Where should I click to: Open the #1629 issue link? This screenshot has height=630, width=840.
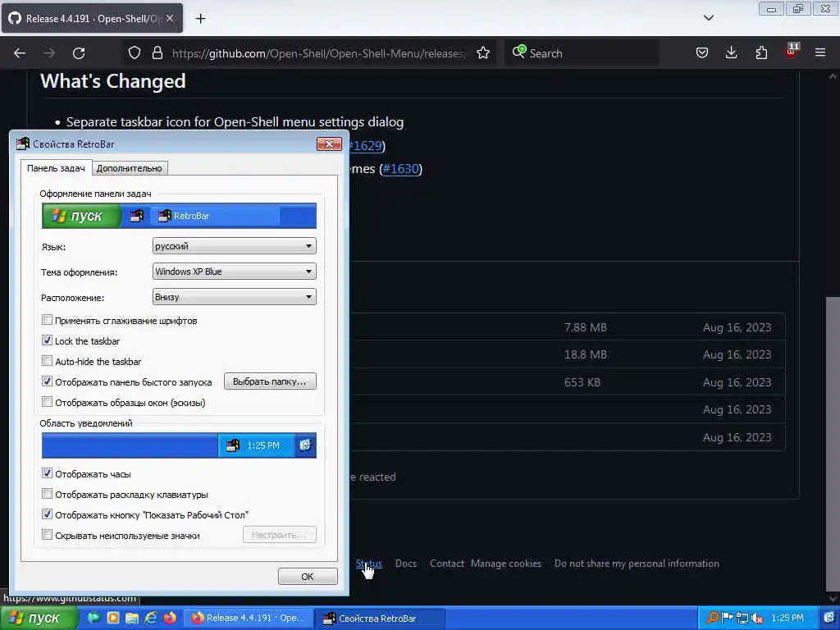tap(365, 146)
